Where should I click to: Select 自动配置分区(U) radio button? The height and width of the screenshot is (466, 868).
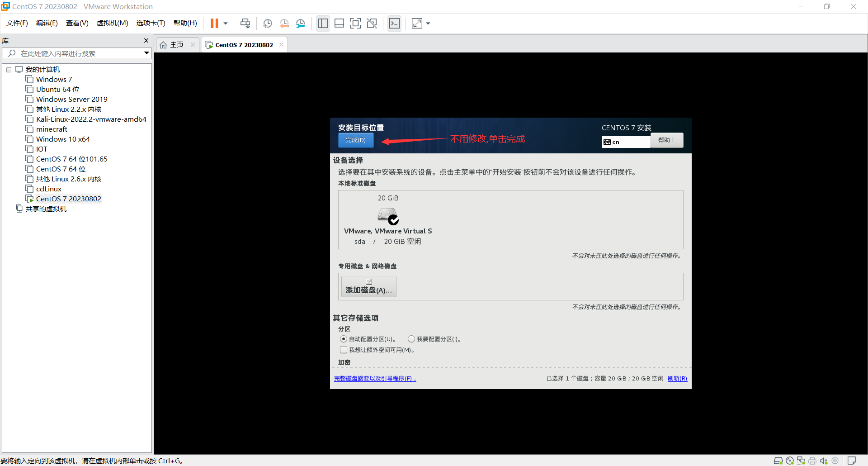[x=344, y=339]
